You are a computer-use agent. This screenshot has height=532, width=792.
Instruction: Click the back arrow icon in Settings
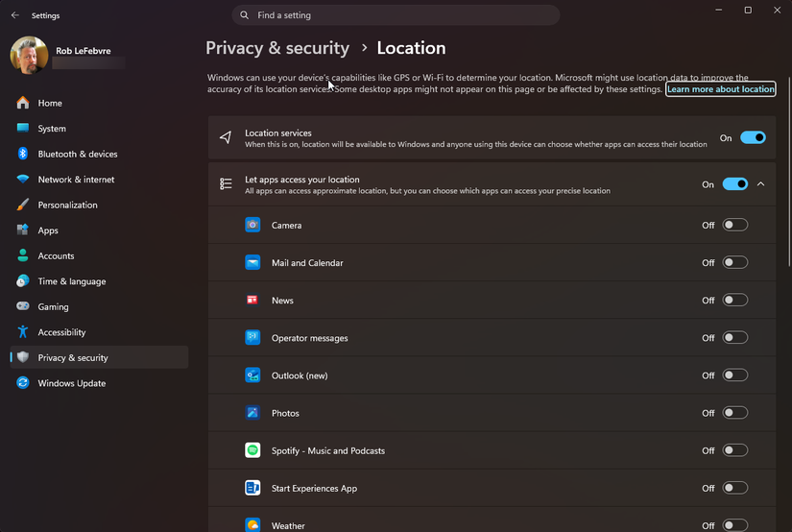[x=15, y=15]
